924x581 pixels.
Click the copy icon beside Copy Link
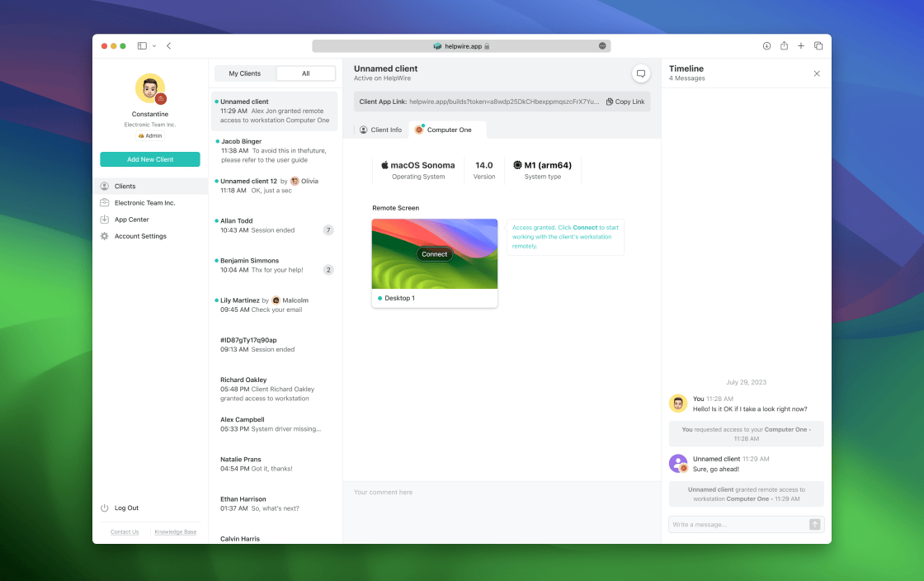pos(610,102)
